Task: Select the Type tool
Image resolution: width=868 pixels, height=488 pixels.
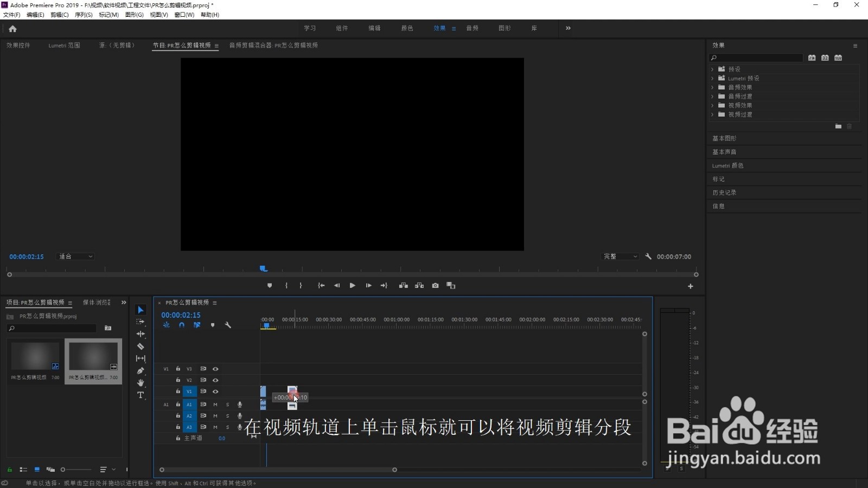Action: [141, 395]
